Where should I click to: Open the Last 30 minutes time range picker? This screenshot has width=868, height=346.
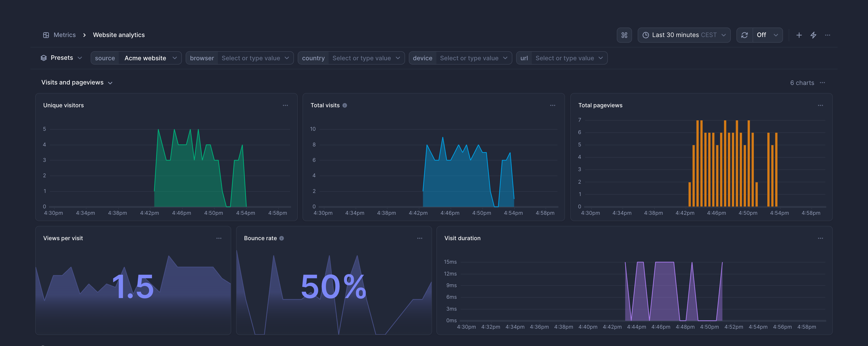pos(684,35)
